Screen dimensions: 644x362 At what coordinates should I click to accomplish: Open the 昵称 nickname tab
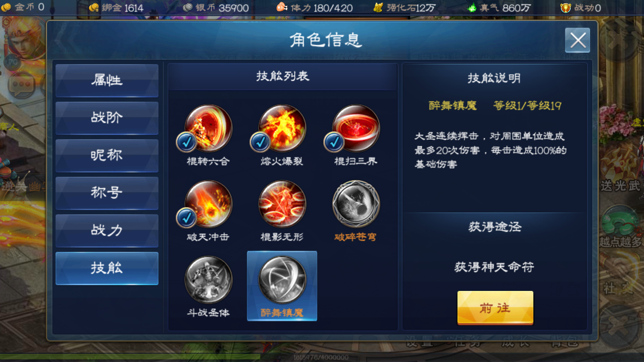coord(107,156)
